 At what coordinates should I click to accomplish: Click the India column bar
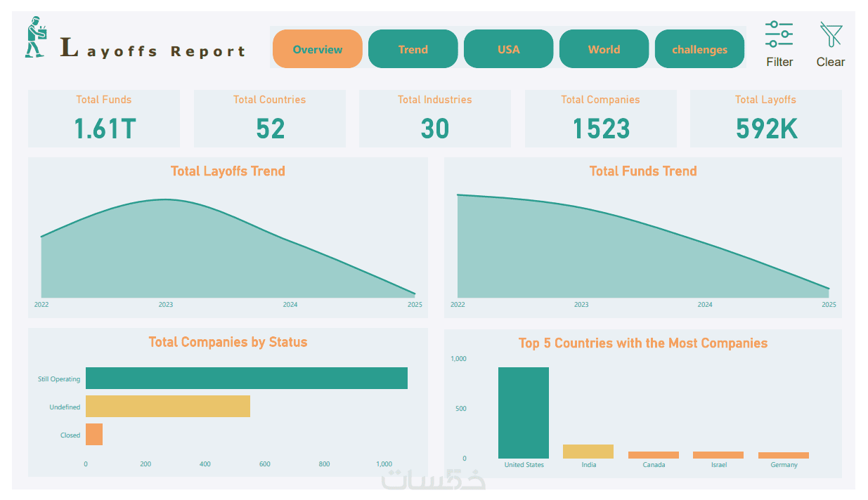pos(588,452)
